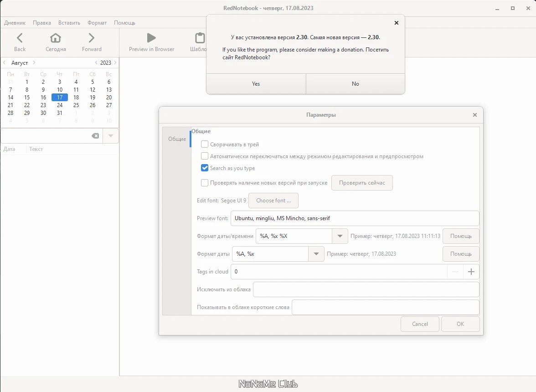The height and width of the screenshot is (392, 536).
Task: Expand the Формат даты/времени dropdown arrow
Action: pyautogui.click(x=340, y=236)
